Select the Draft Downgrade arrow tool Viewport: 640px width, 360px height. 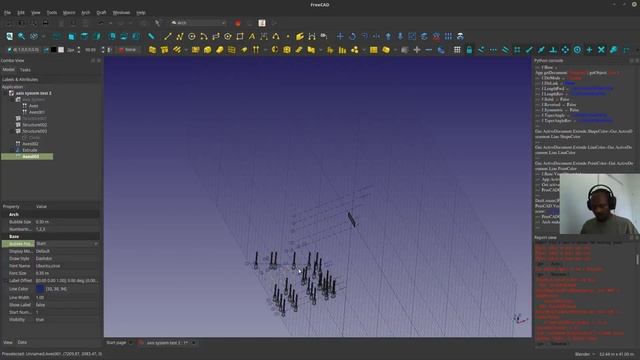400,36
